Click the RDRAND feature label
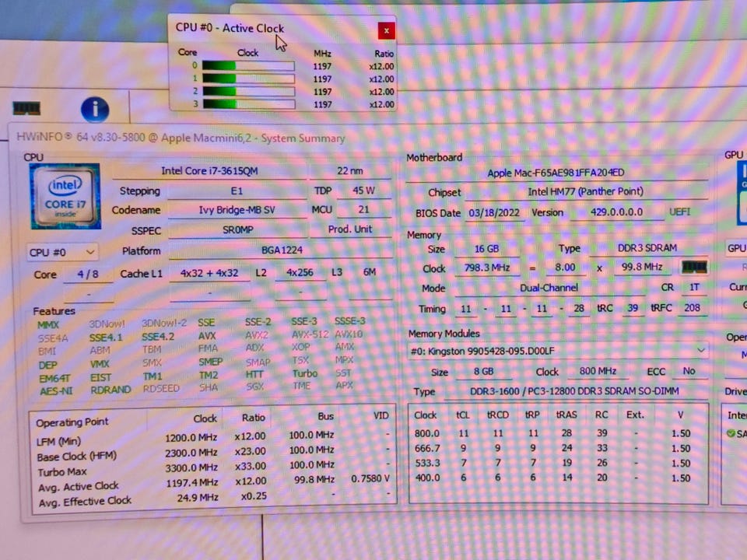The height and width of the screenshot is (560, 747). tap(110, 390)
